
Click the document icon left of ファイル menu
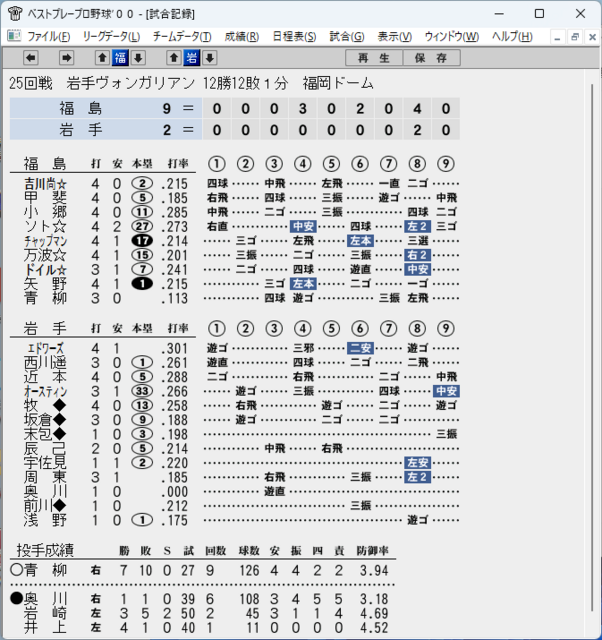(x=14, y=36)
